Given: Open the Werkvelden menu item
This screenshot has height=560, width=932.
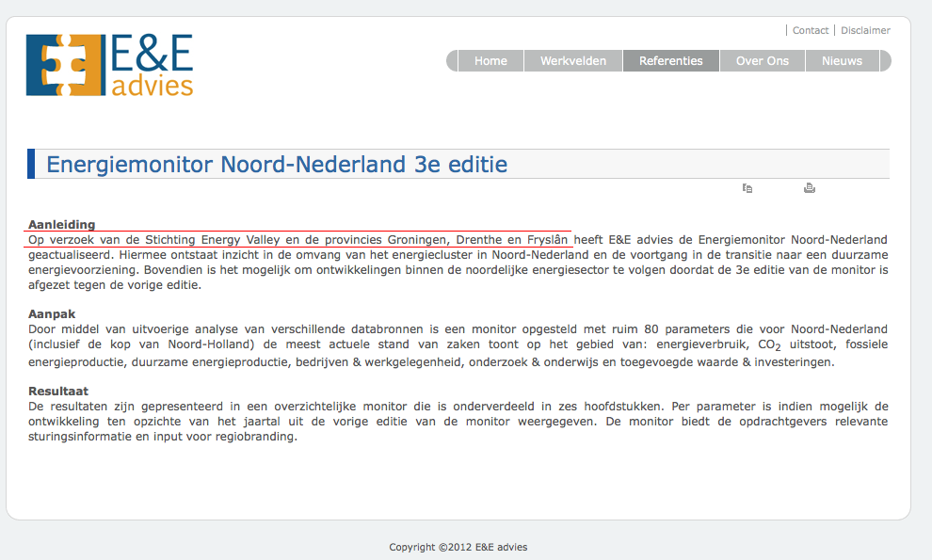Looking at the screenshot, I should (x=572, y=61).
